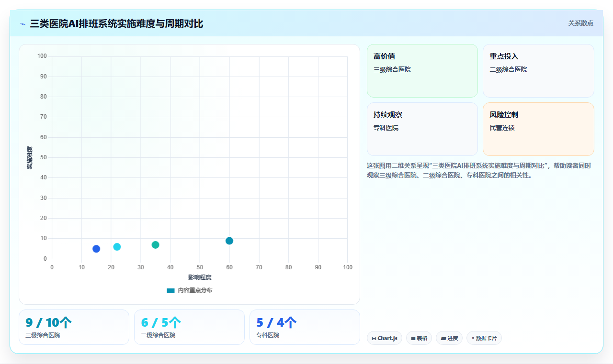Select the green scatter point at x=35

click(155, 245)
